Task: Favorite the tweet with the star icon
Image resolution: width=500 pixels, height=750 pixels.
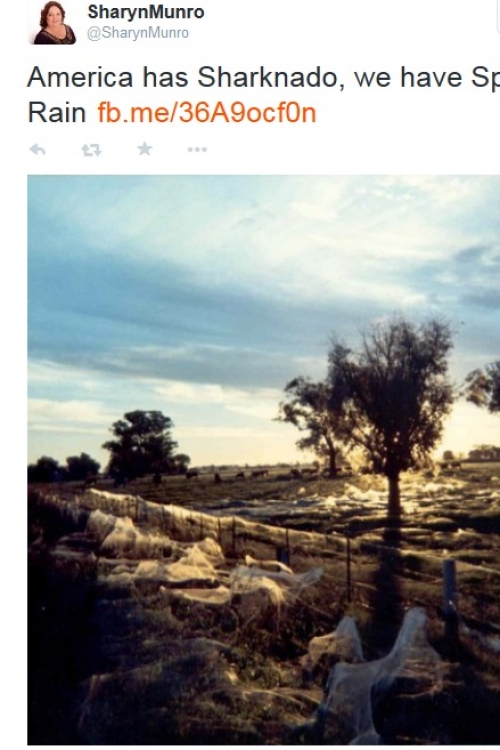Action: 144,149
